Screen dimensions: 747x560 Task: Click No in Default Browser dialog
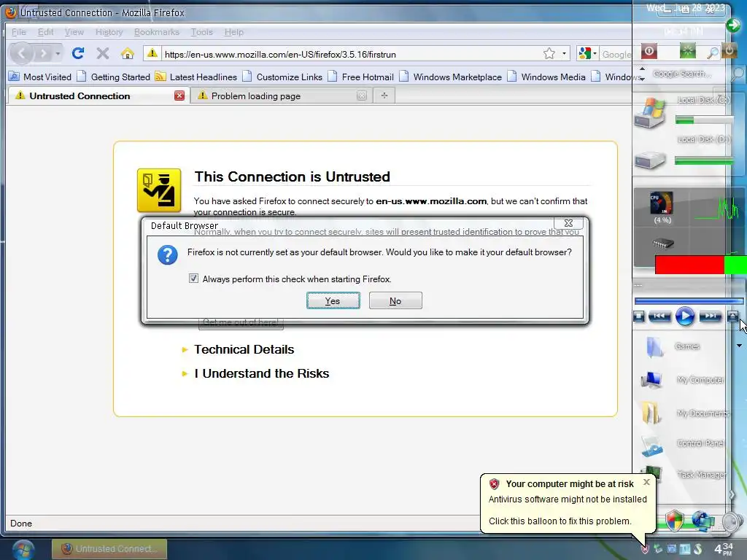395,300
